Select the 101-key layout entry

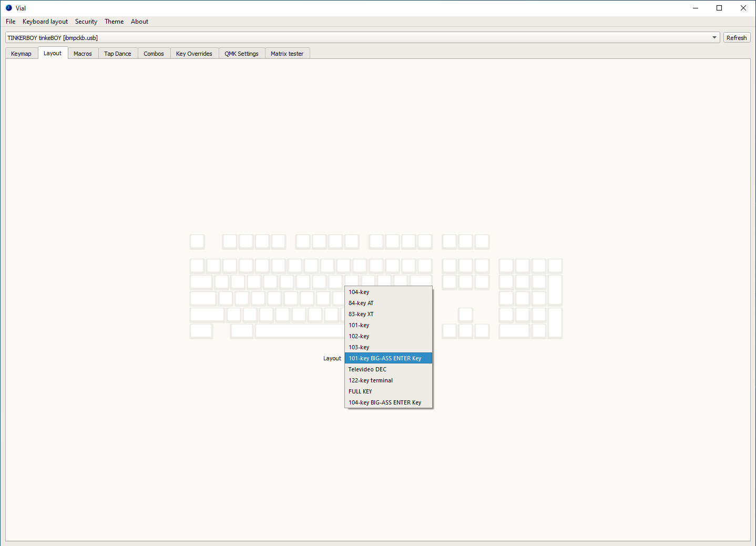(x=389, y=325)
